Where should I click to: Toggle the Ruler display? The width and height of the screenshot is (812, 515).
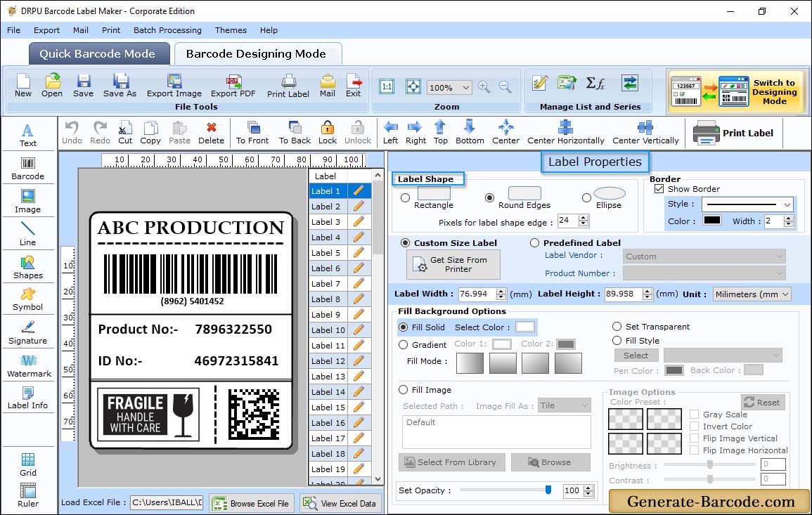coord(28,495)
